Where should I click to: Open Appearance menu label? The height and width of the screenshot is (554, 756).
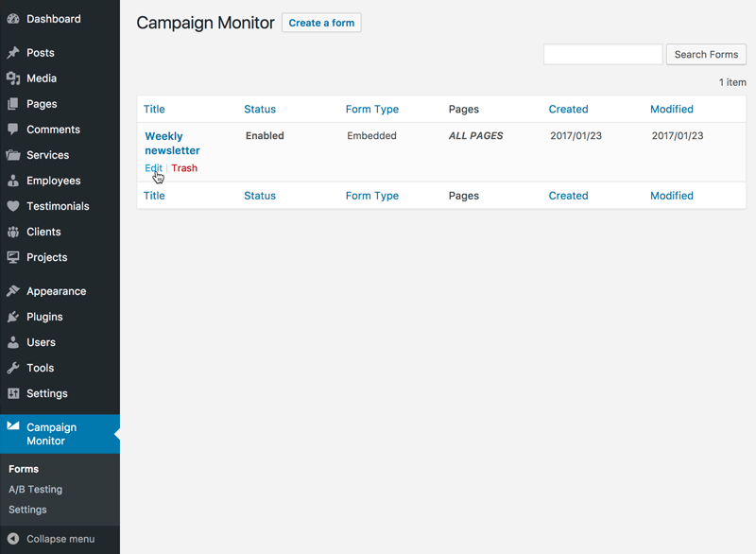[57, 291]
